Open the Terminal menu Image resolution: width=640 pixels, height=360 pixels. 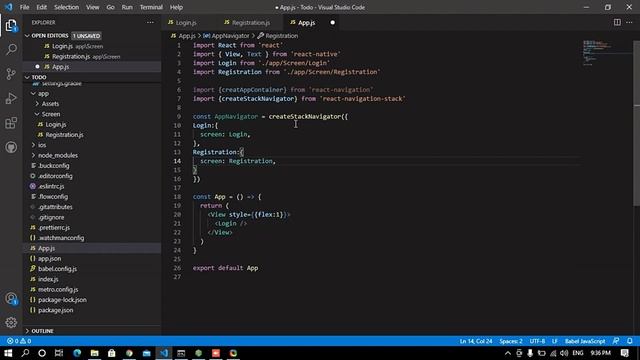[151, 7]
